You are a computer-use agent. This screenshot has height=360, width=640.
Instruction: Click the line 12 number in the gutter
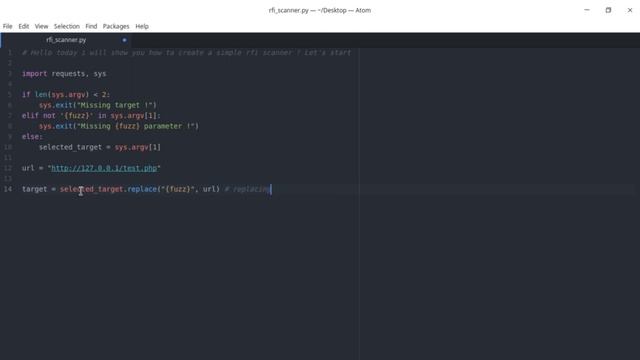tap(8, 168)
